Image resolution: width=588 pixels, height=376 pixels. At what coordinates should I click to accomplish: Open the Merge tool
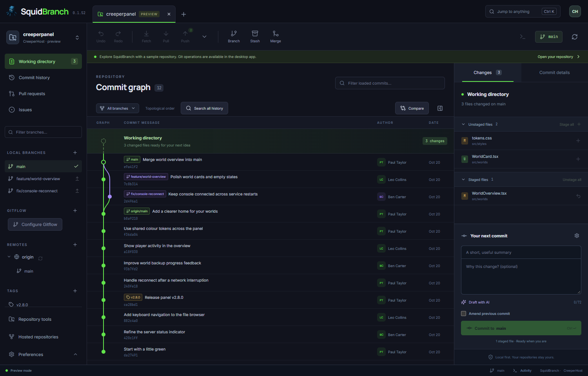[276, 36]
